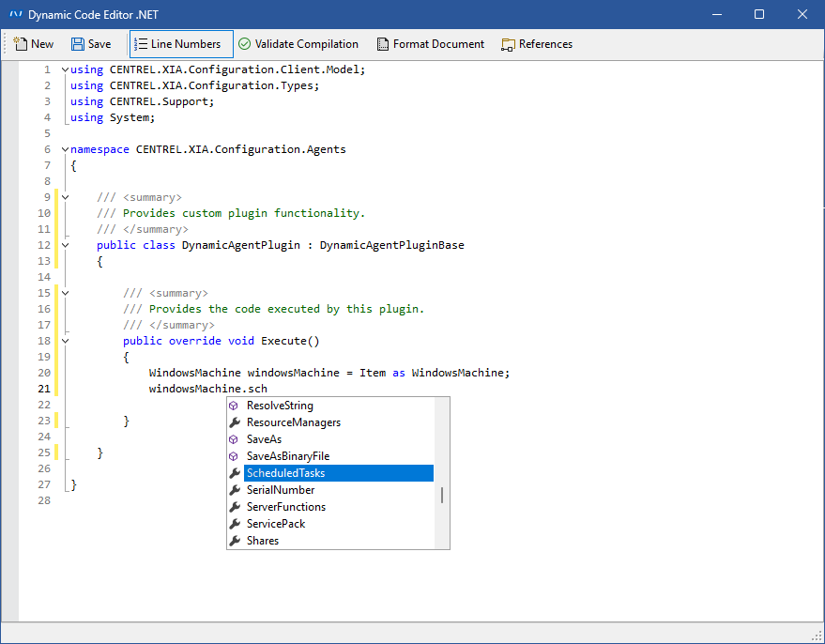Viewport: 825px width, 644px height.
Task: Click the wrench icon beside Shares
Action: pyautogui.click(x=236, y=541)
